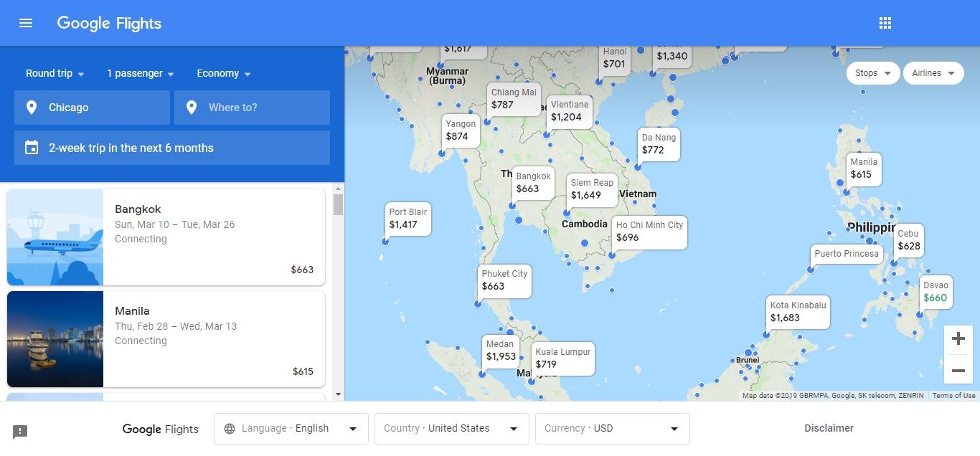Select Davao $660 map label
Screen dimensions: 980x456
tap(936, 292)
